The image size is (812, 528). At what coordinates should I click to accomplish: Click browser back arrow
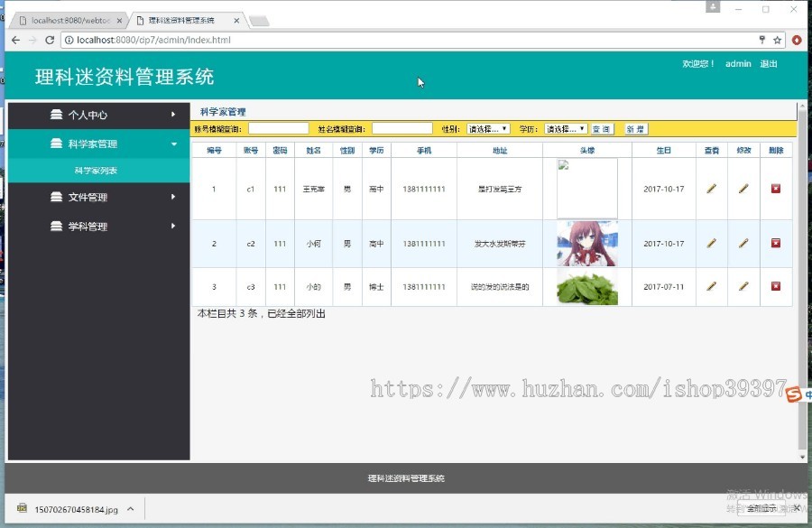[x=15, y=40]
